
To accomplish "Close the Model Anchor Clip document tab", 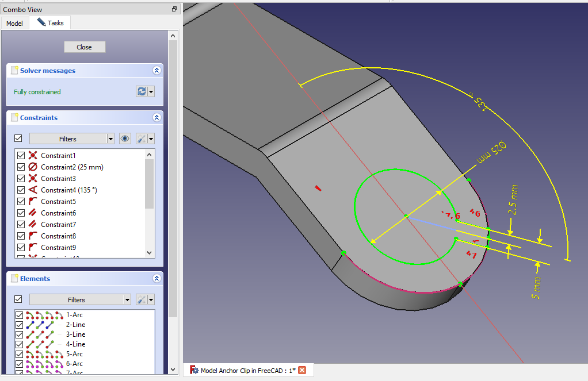I will coord(302,371).
